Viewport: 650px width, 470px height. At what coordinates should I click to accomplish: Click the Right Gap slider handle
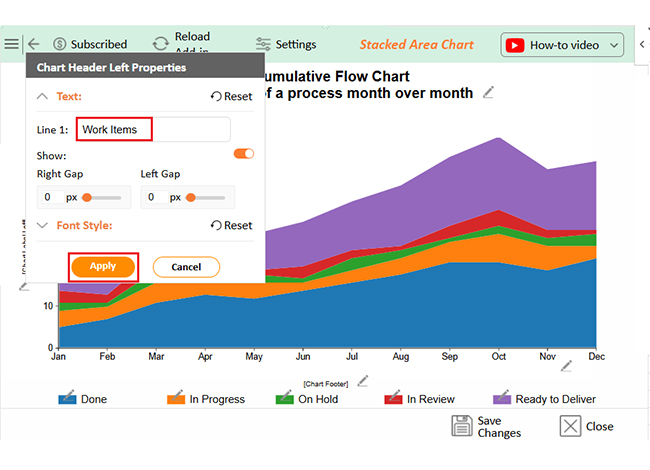click(87, 197)
